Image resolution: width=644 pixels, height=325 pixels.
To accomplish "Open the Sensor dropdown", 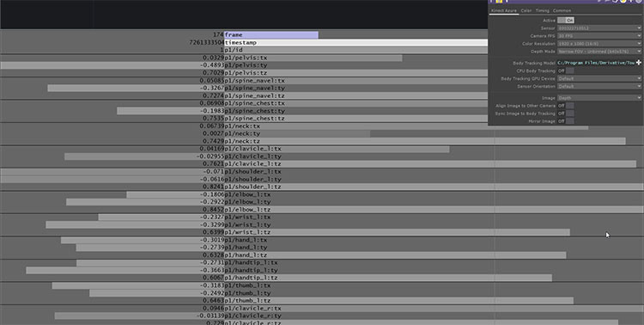I will (x=598, y=28).
